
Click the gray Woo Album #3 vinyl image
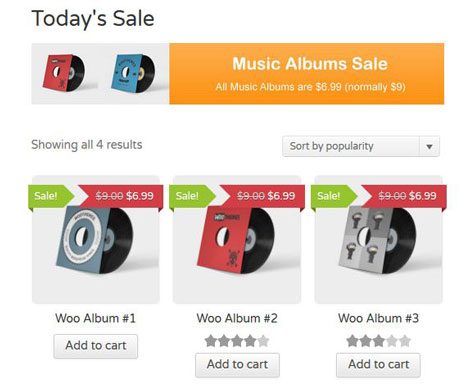pos(378,239)
